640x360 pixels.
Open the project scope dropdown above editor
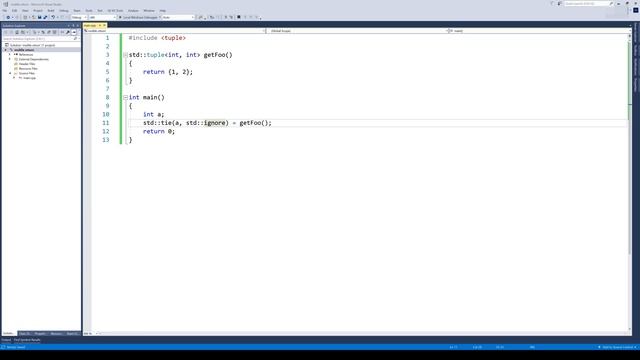(175, 31)
